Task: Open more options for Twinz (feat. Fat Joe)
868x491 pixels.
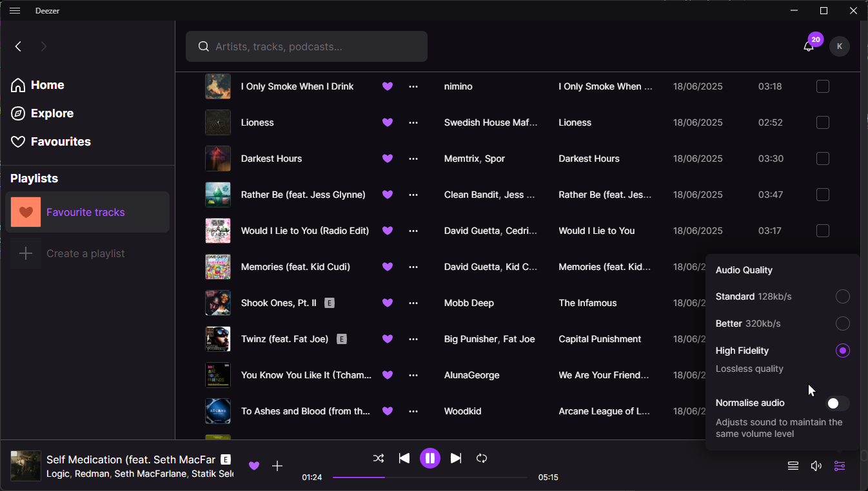Action: [x=413, y=339]
